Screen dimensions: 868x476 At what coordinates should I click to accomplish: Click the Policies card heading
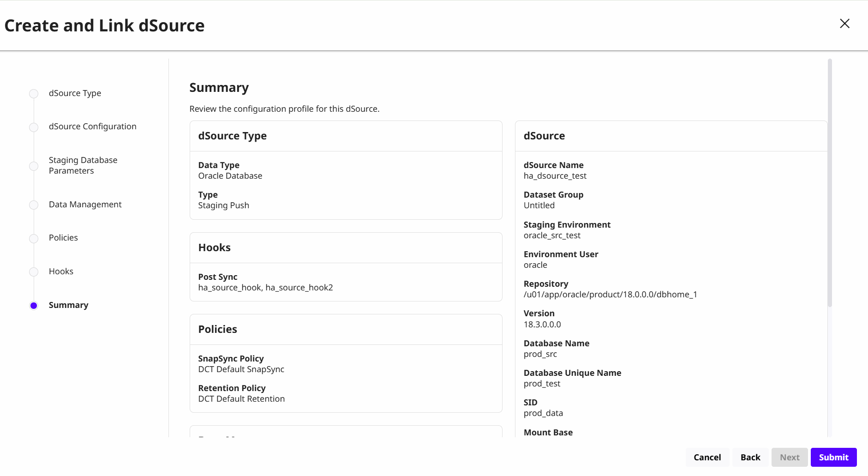coord(217,329)
